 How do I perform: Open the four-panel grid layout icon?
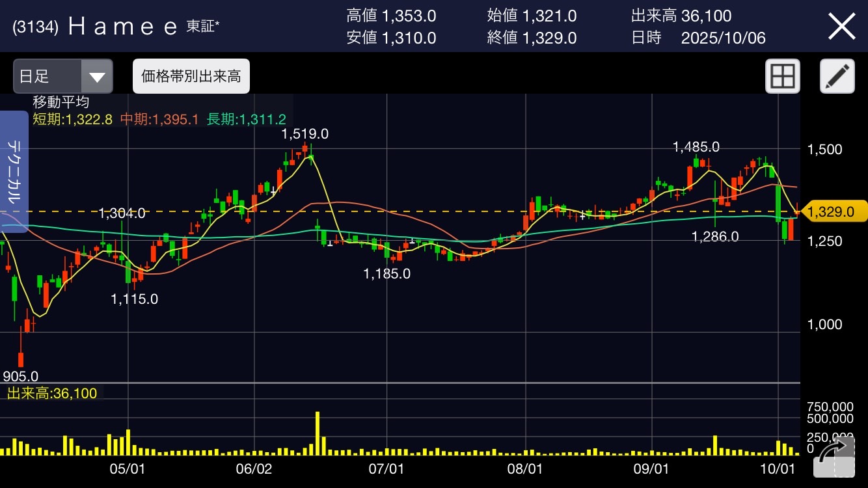pyautogui.click(x=782, y=77)
